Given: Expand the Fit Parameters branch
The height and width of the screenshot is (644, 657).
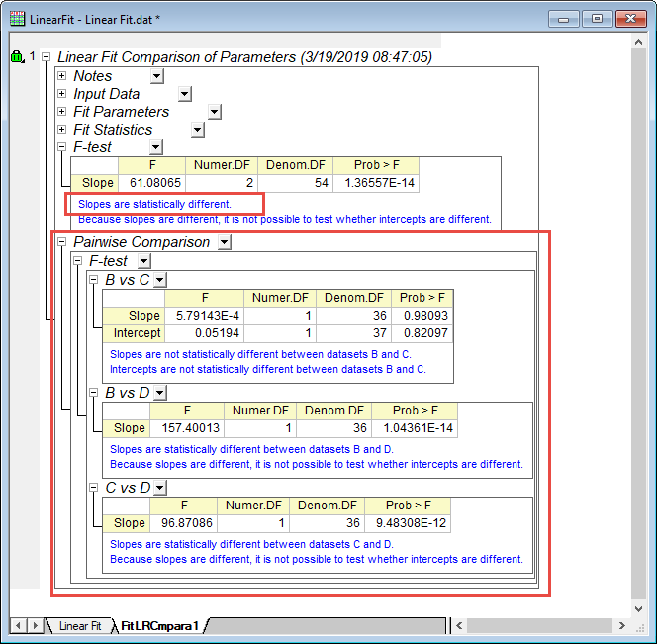Looking at the screenshot, I should click(62, 112).
